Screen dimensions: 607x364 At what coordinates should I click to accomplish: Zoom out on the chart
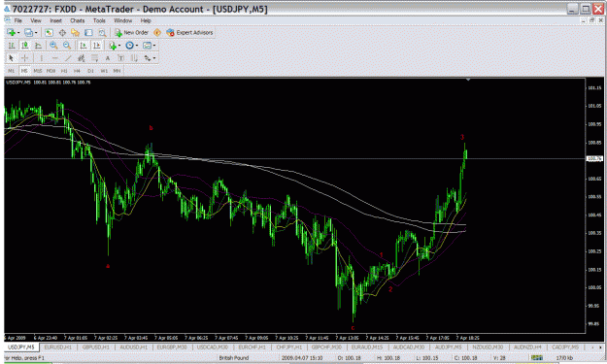click(x=67, y=46)
